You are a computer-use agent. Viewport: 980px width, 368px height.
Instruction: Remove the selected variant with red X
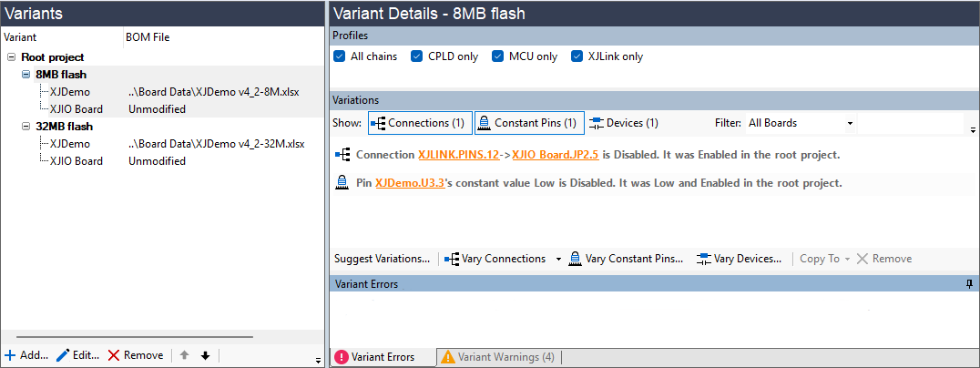(114, 355)
